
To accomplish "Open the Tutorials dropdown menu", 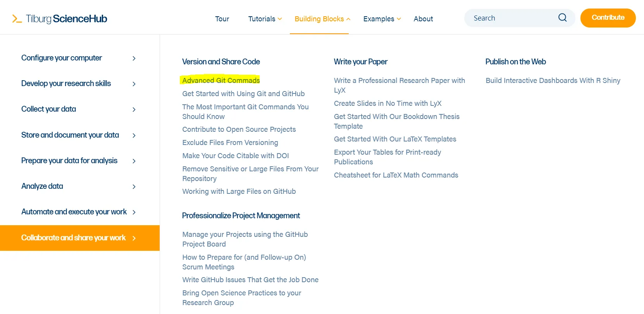I will point(265,19).
